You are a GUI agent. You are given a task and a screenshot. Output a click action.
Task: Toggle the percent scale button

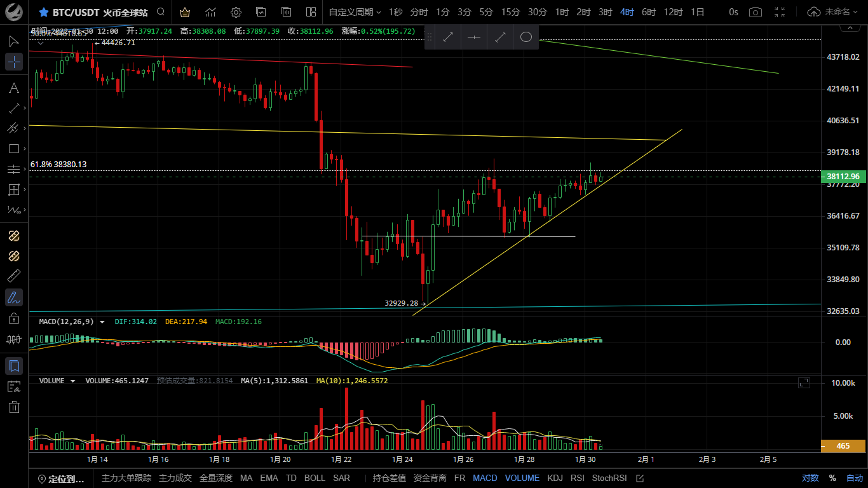832,478
